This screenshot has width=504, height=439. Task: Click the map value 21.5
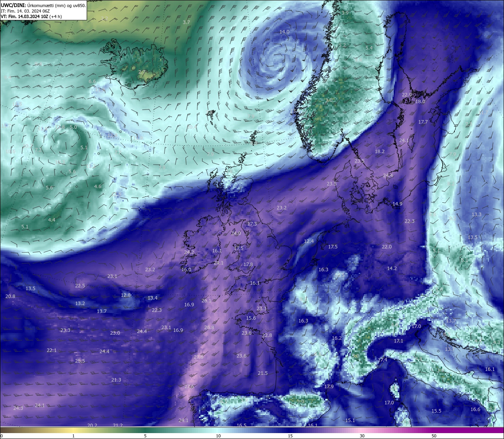[263, 373]
